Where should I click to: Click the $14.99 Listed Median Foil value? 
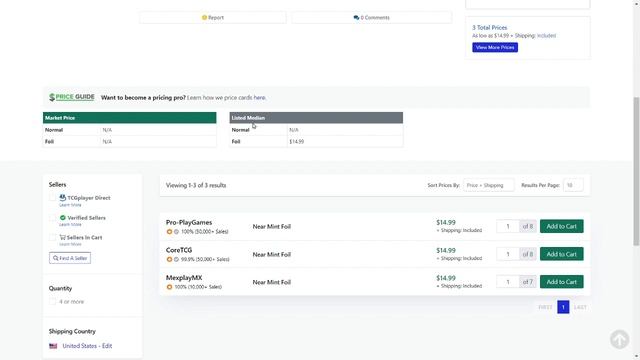[x=297, y=142]
